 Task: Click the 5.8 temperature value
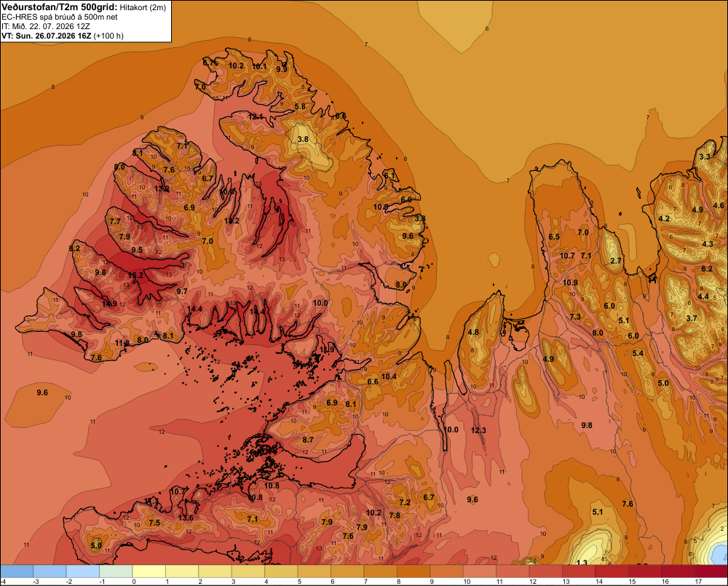[301, 106]
